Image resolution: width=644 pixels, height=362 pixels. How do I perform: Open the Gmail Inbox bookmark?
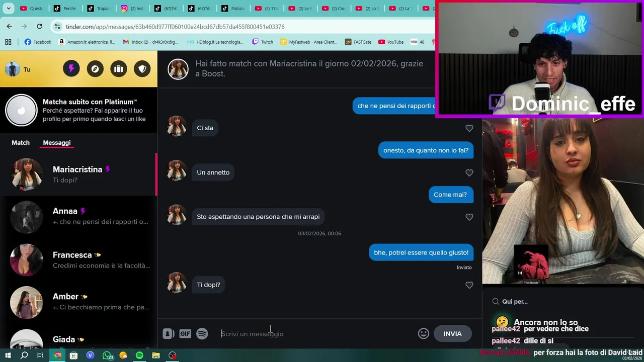click(x=150, y=42)
